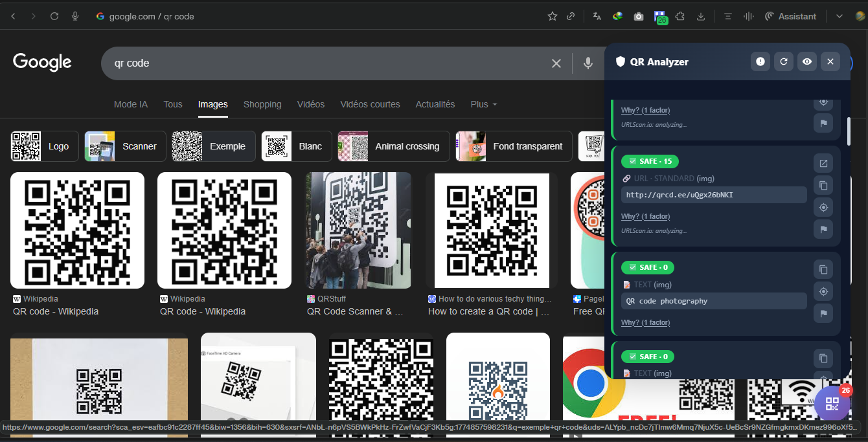
Task: Click the reader lines icon in toolbar
Action: 728,16
